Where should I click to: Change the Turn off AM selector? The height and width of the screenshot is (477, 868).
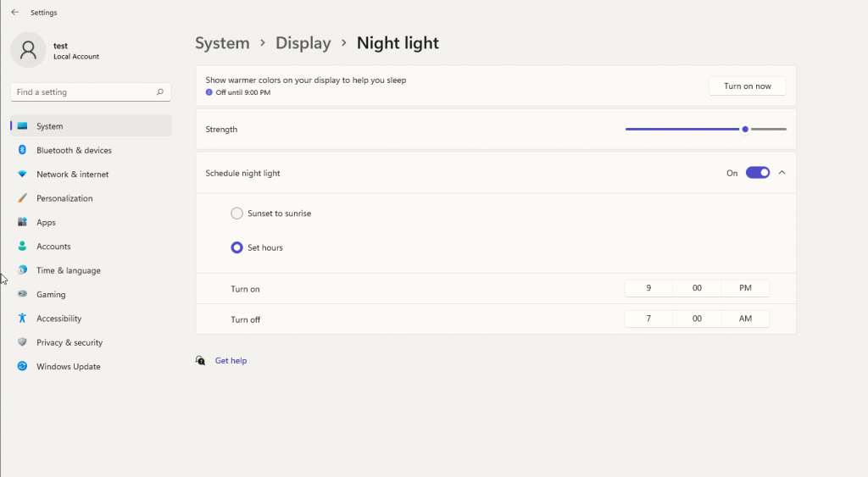point(745,319)
